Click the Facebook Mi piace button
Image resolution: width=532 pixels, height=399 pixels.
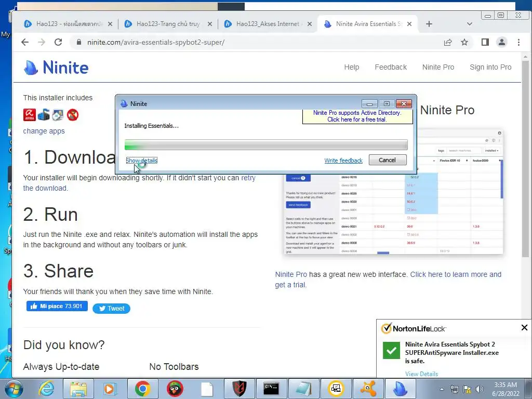click(x=57, y=306)
